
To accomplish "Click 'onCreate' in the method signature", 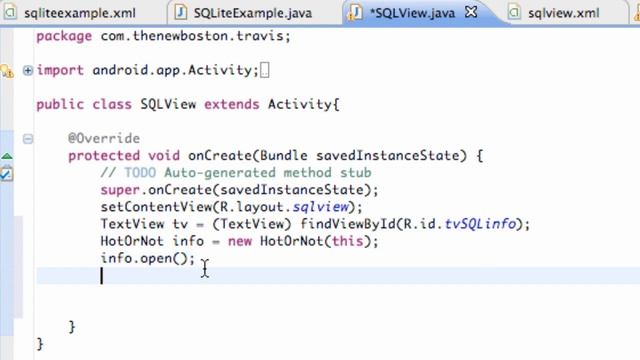I will 220,156.
